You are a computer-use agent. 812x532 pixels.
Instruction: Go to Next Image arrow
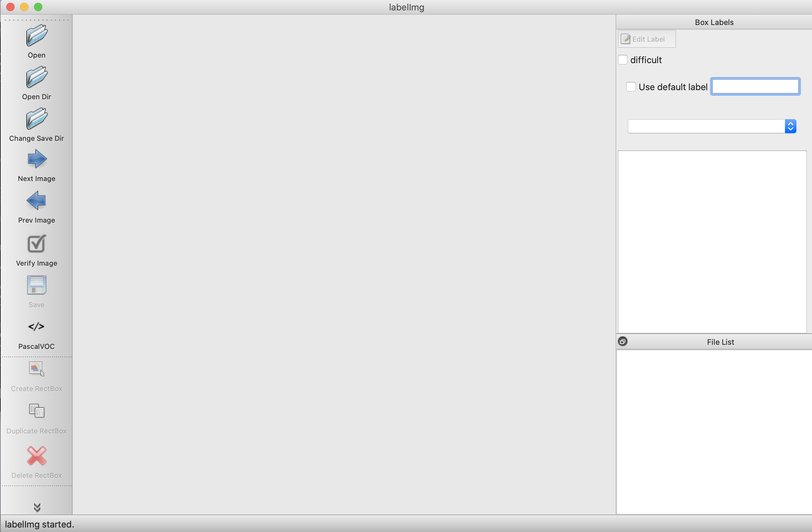(36, 159)
